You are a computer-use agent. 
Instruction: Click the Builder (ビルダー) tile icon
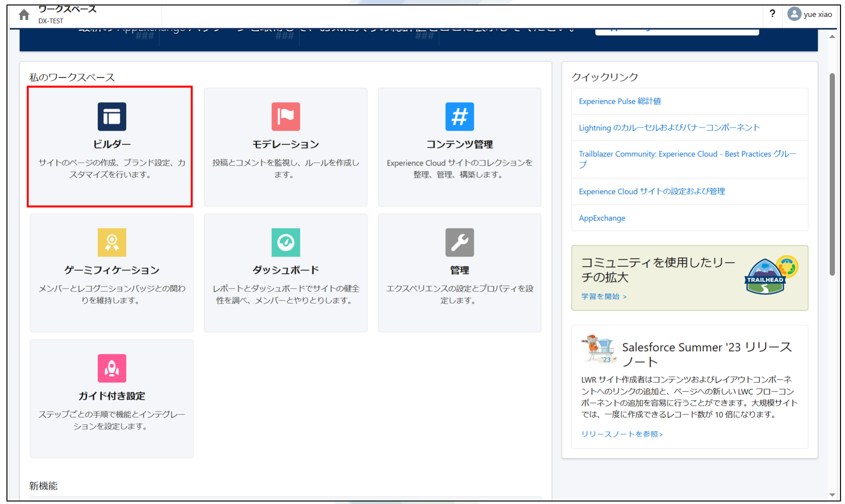click(112, 116)
